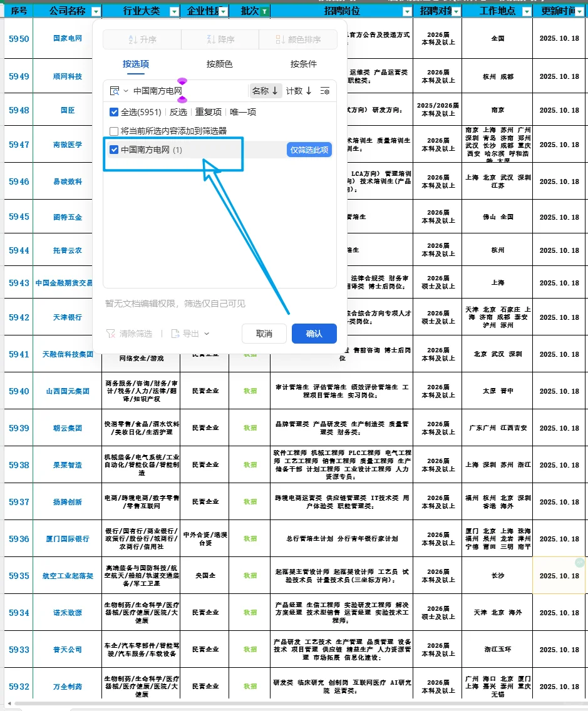Open 顺网科技 company link
Screen dimensions: 588x711
click(x=68, y=76)
